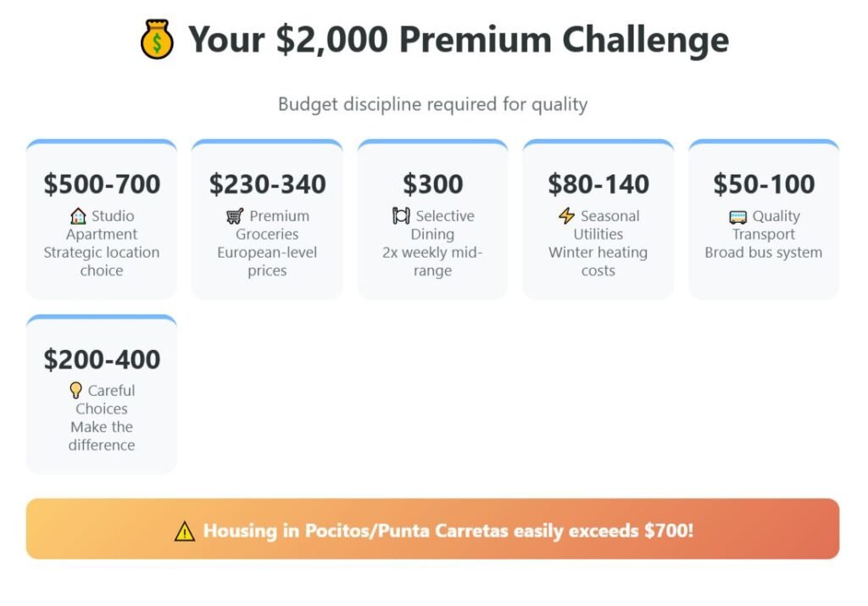Click the "Budget discipline required for quality" subtitle

432,105
